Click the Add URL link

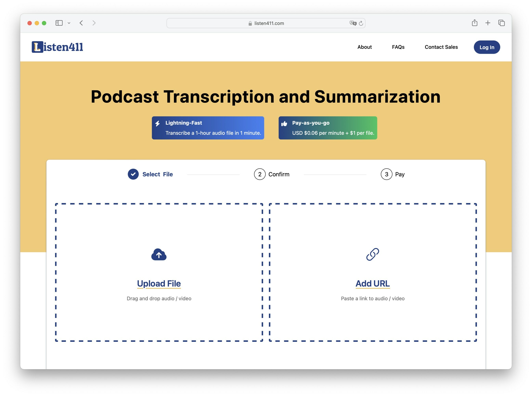372,284
